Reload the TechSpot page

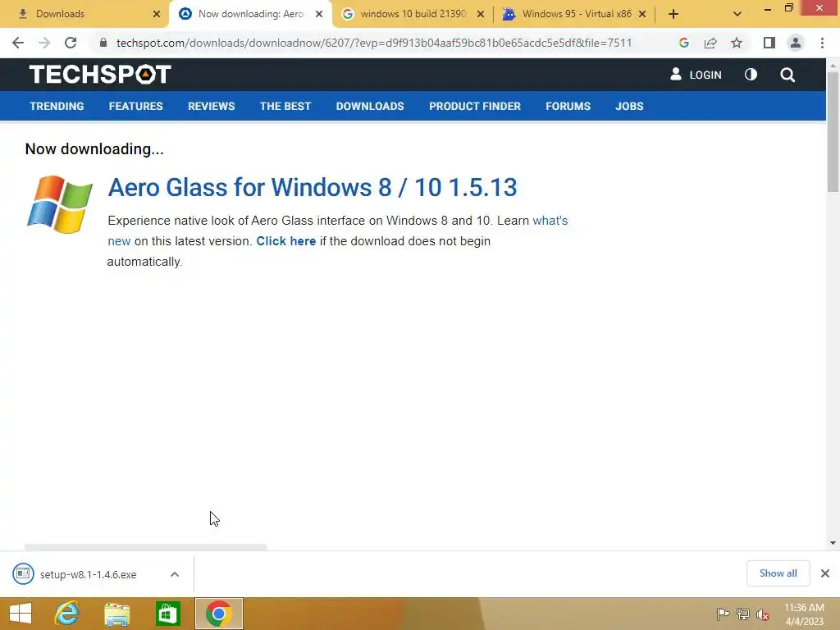pyautogui.click(x=71, y=43)
